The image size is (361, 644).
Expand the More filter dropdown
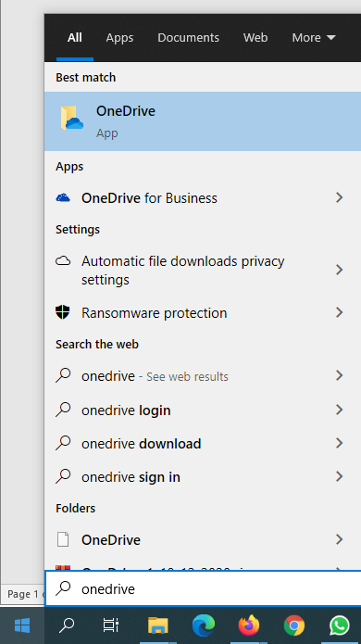314,38
